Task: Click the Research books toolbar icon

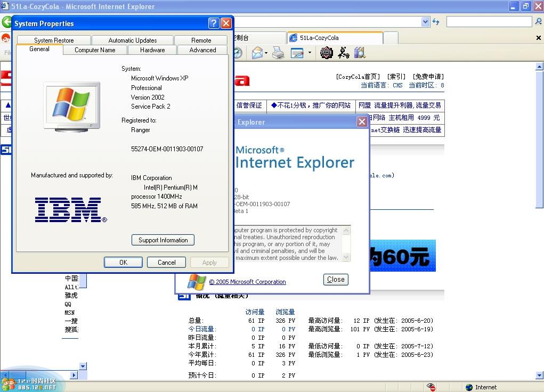Action: (x=360, y=53)
